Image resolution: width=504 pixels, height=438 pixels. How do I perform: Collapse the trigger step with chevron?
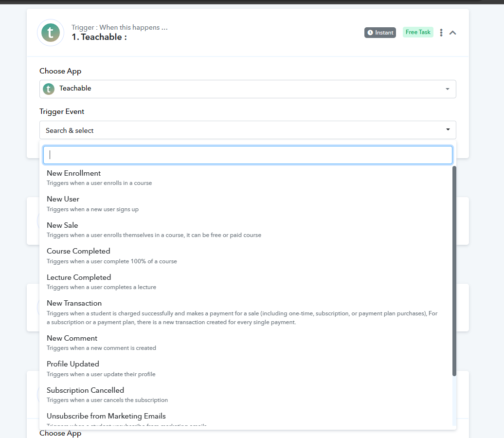(x=452, y=33)
